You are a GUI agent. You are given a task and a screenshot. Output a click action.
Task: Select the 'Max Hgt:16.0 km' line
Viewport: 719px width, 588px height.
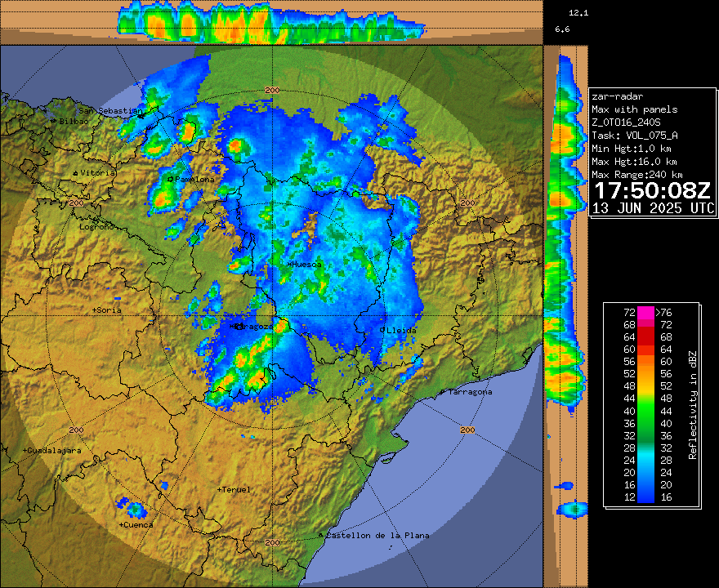coord(634,162)
